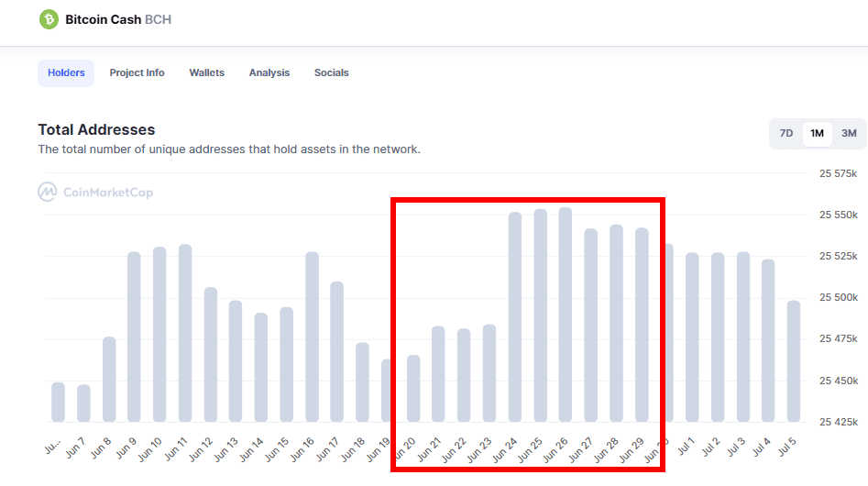Click the Total Addresses heading
This screenshot has width=868, height=486.
point(96,129)
